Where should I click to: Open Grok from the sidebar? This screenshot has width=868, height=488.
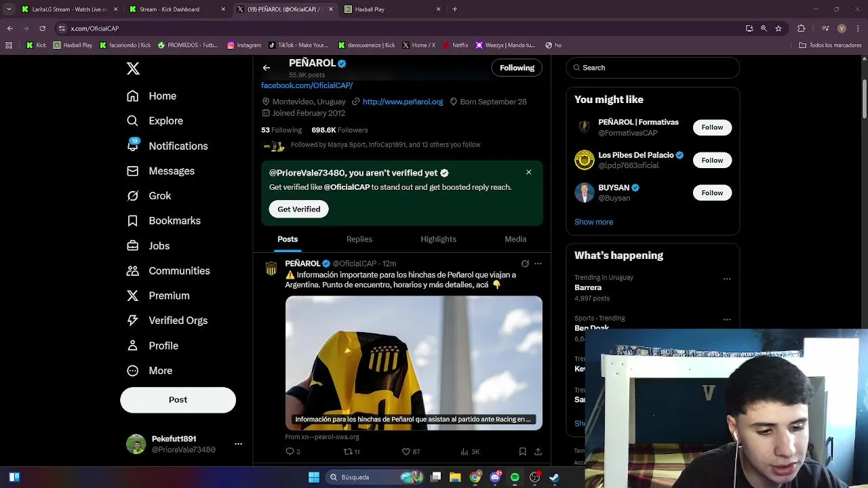click(x=149, y=196)
